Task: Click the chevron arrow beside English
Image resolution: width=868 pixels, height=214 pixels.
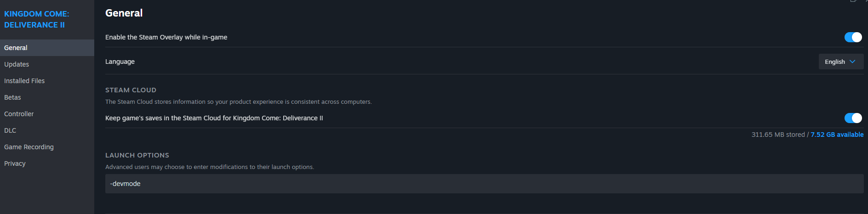Action: [x=853, y=62]
